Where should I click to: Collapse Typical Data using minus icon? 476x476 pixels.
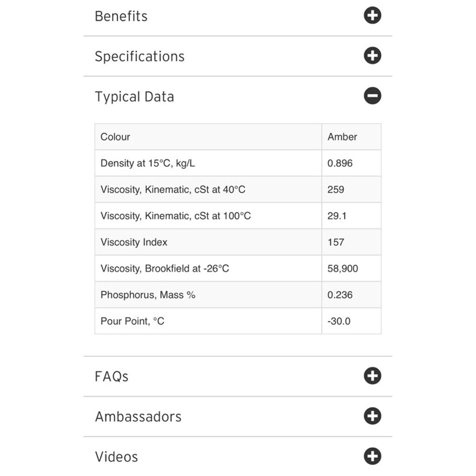coord(372,96)
